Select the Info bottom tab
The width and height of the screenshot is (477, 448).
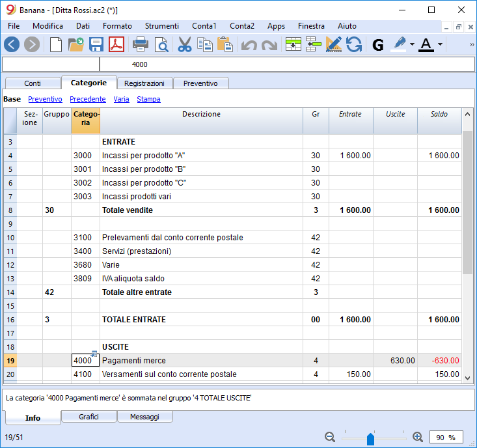(33, 418)
